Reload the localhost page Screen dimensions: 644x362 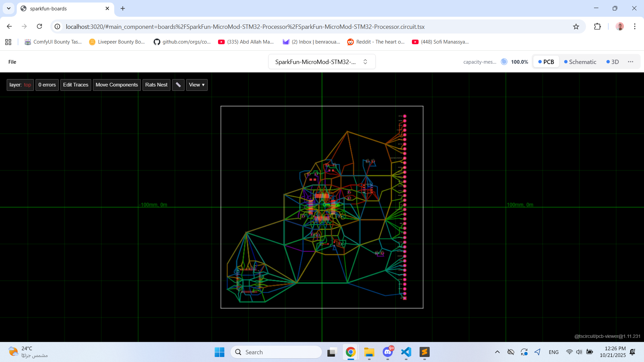click(x=40, y=26)
